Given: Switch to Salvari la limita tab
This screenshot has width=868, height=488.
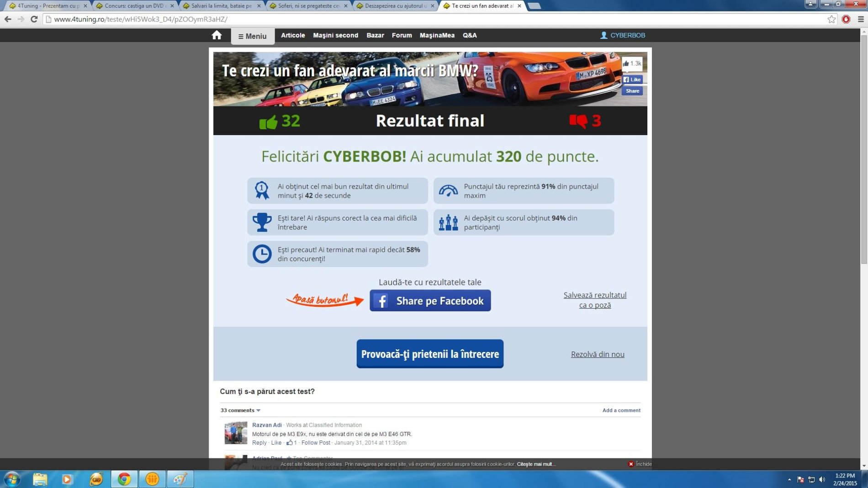Looking at the screenshot, I should [221, 6].
